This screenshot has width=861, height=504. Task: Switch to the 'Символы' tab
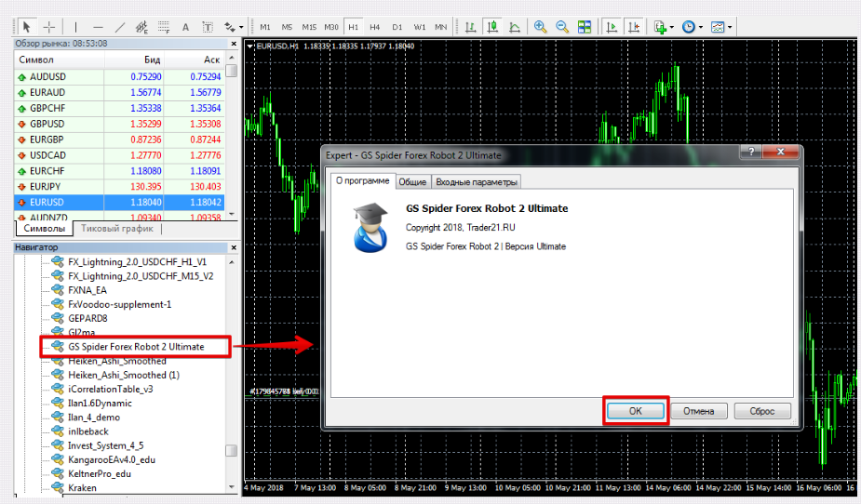45,229
